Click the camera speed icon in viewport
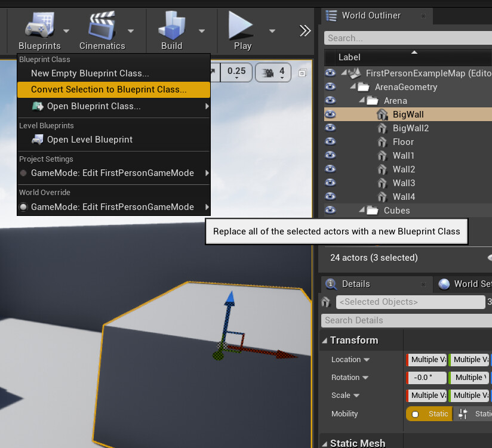The height and width of the screenshot is (448, 492). click(268, 73)
